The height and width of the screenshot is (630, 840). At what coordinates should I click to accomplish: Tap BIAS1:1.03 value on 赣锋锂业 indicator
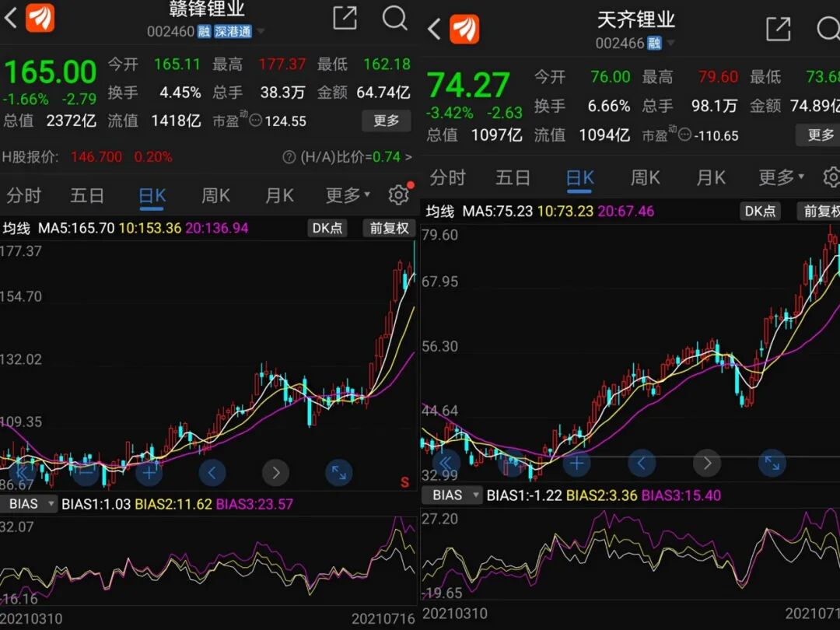[x=96, y=504]
